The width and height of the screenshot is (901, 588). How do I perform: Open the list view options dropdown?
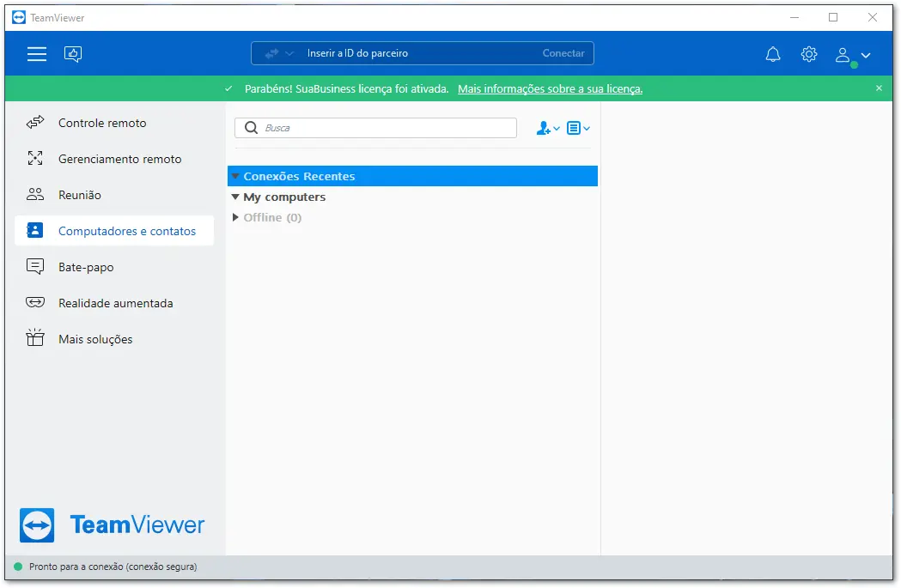tap(578, 128)
